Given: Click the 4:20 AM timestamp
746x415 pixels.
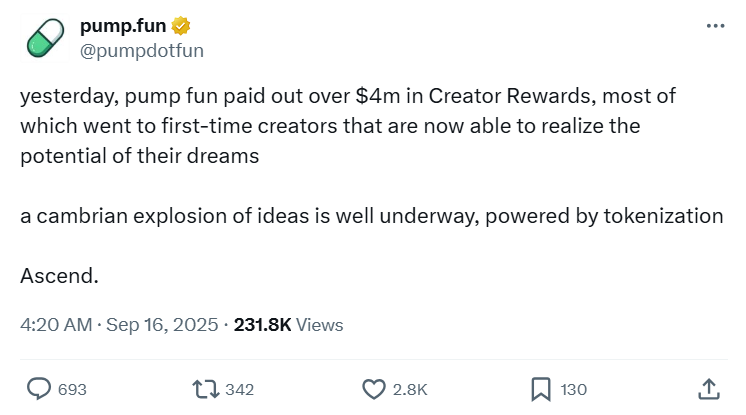Looking at the screenshot, I should [56, 325].
